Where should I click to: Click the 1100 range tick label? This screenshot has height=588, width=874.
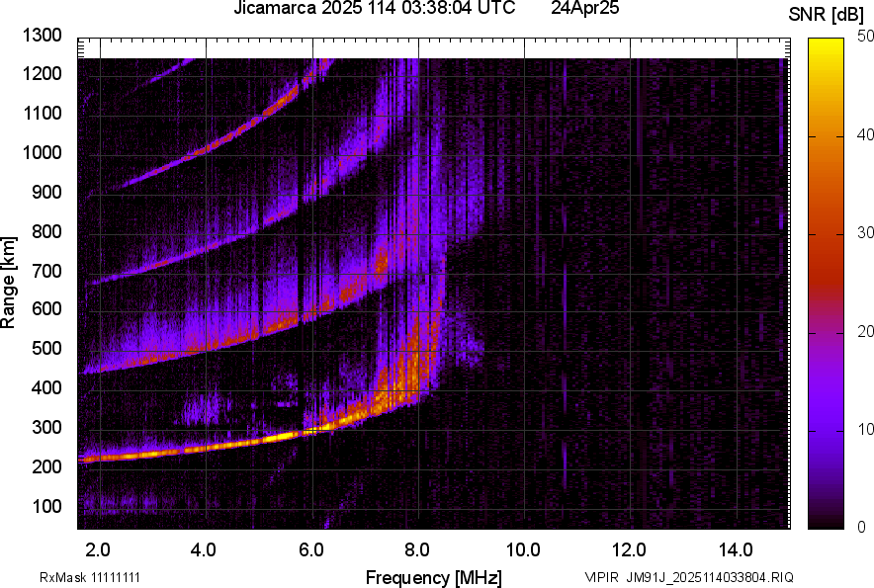pos(43,113)
